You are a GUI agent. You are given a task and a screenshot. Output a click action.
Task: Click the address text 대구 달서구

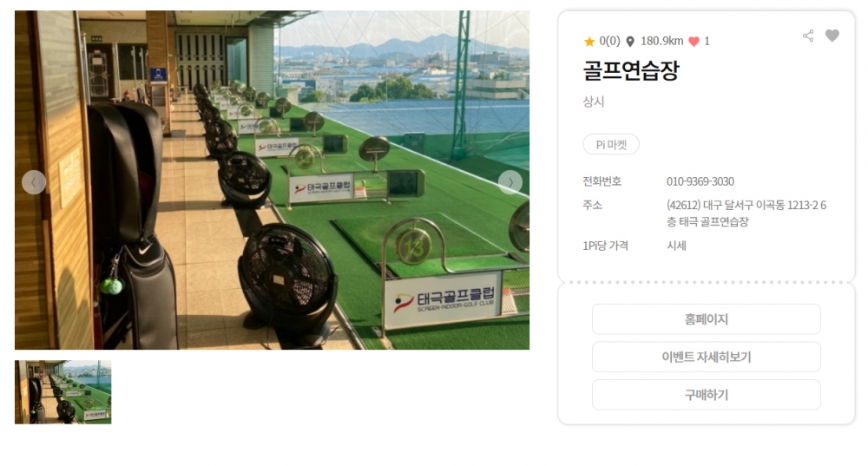coord(723,206)
